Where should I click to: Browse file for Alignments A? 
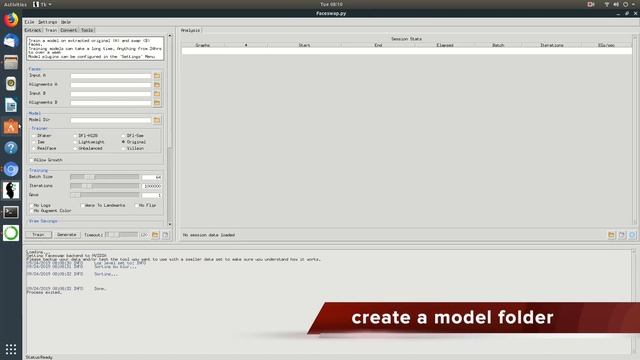click(157, 85)
